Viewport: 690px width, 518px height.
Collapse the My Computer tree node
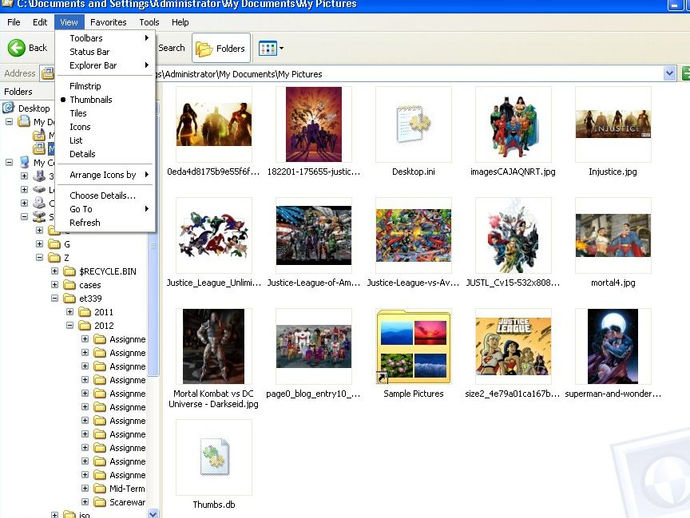9,162
